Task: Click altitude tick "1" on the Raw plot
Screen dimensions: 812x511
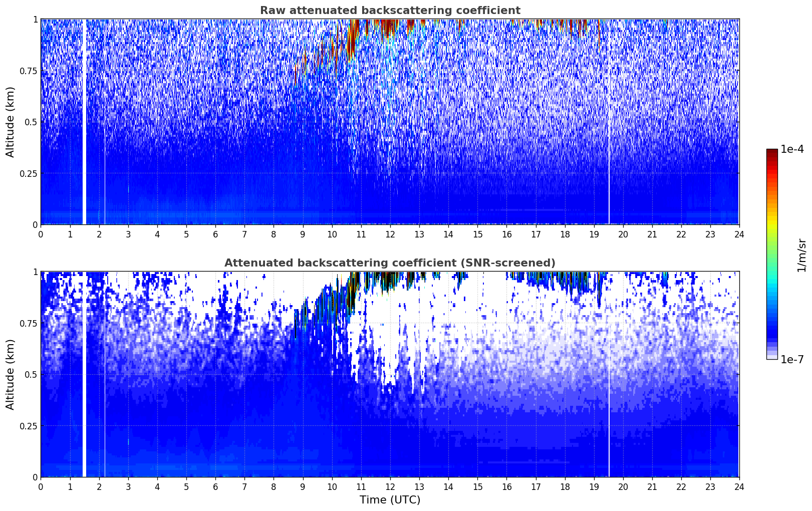Action: (x=35, y=19)
